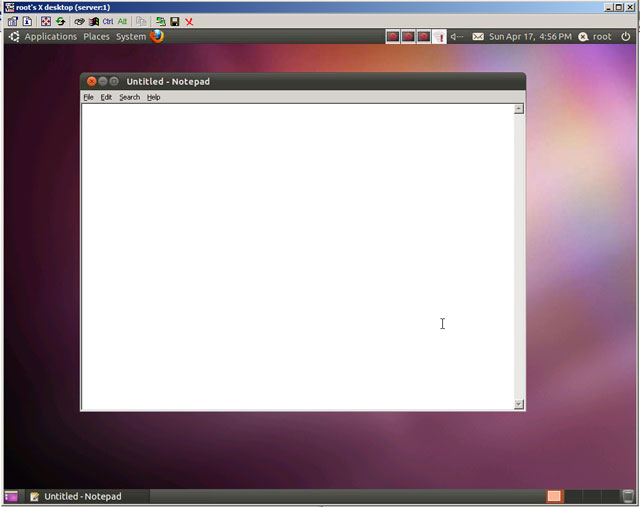Select the highlighted orange workspace

[x=554, y=496]
